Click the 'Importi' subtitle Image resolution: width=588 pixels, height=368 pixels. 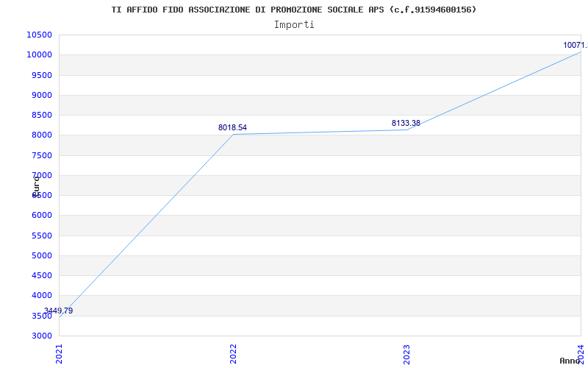coord(294,24)
